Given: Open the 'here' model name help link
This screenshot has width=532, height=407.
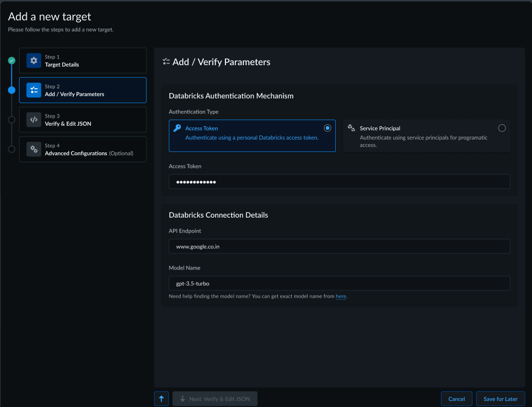Looking at the screenshot, I should [x=341, y=297].
